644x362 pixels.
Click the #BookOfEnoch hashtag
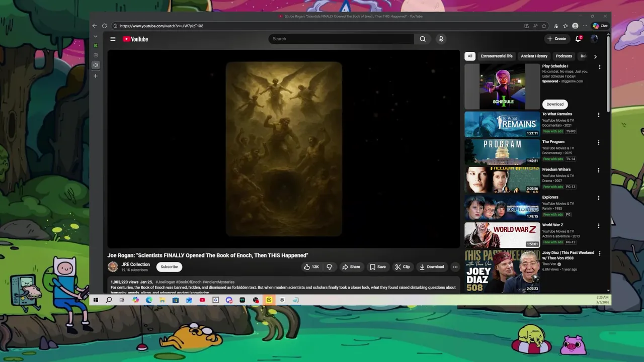189,282
